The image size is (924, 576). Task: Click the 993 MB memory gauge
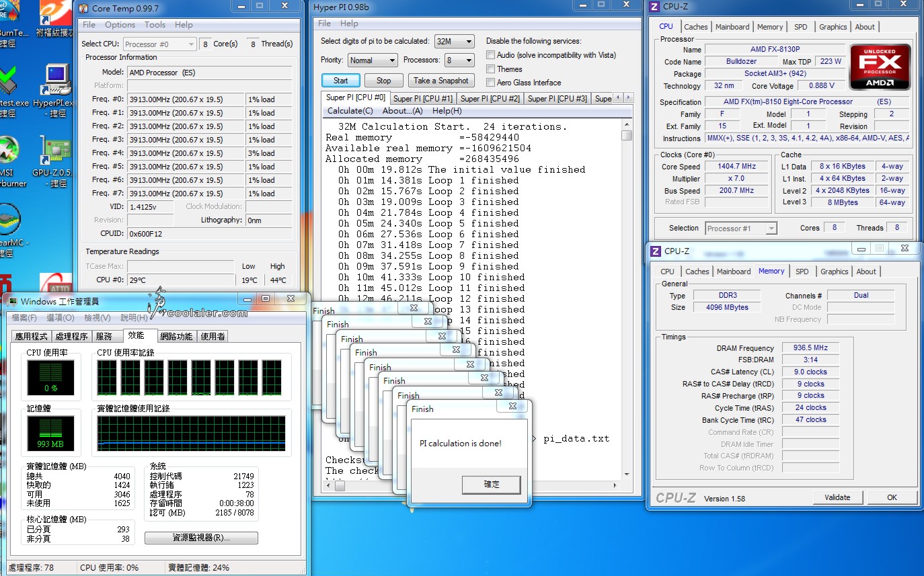tap(51, 434)
